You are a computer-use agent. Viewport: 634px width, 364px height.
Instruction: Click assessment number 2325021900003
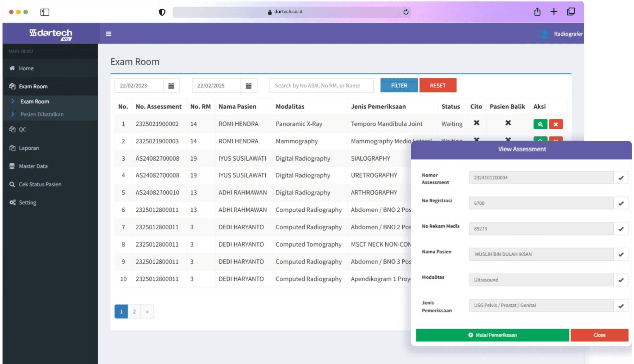[x=157, y=141]
